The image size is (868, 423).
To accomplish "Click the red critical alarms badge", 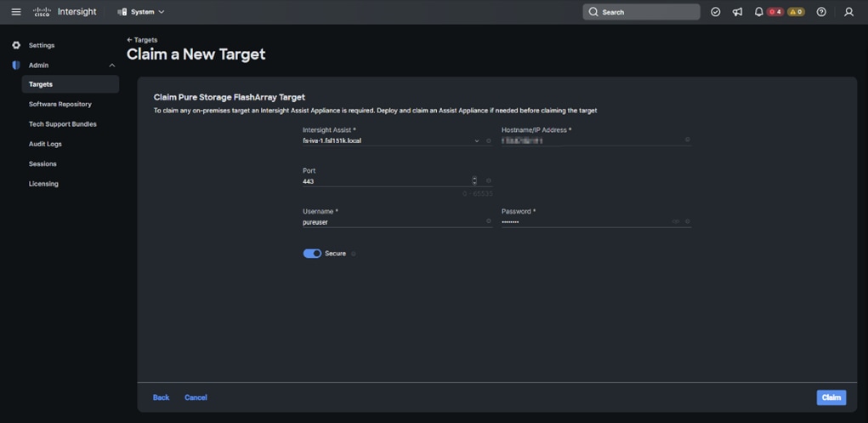I will click(775, 12).
